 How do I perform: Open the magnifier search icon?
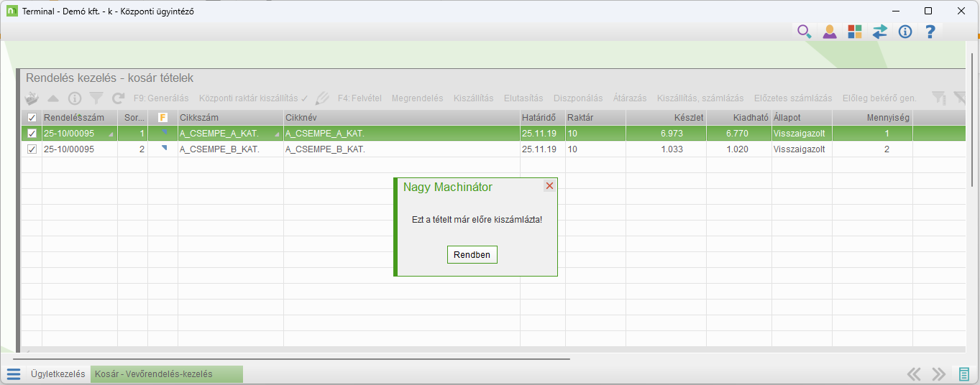point(804,32)
